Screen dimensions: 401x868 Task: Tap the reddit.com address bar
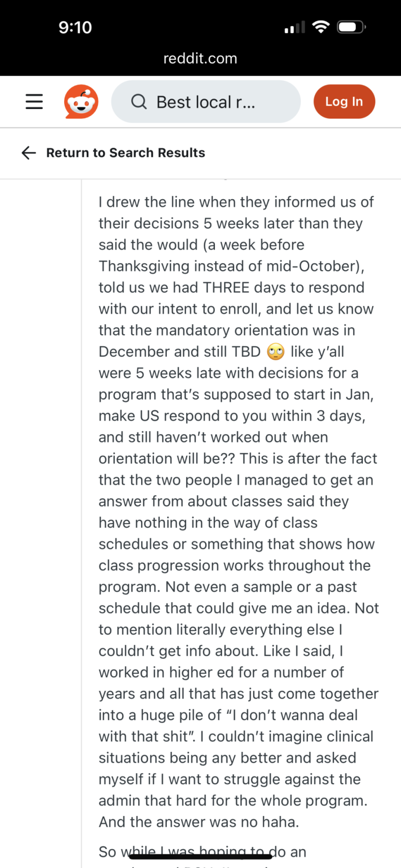(200, 59)
